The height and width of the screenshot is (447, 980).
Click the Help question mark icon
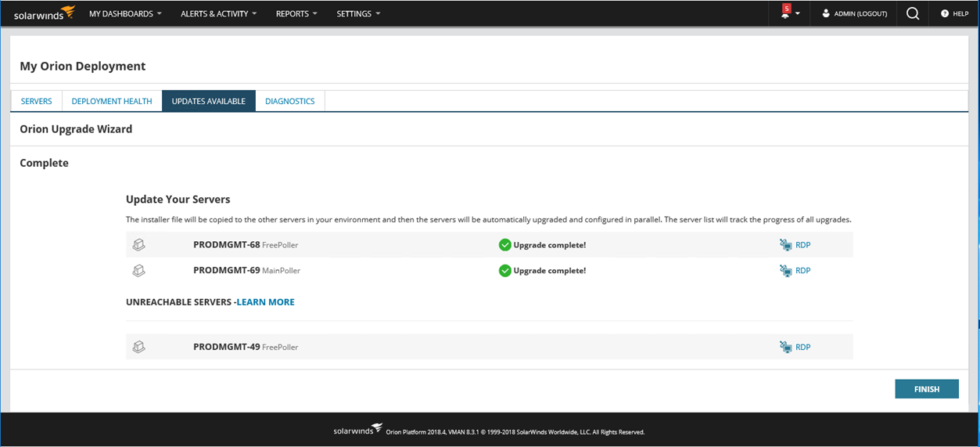945,13
